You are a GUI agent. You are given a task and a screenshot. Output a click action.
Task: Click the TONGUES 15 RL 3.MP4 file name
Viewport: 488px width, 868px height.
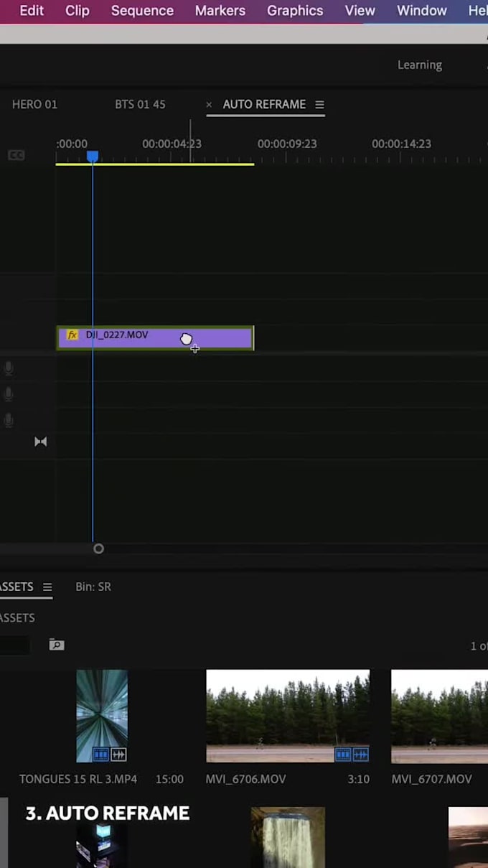[78, 779]
